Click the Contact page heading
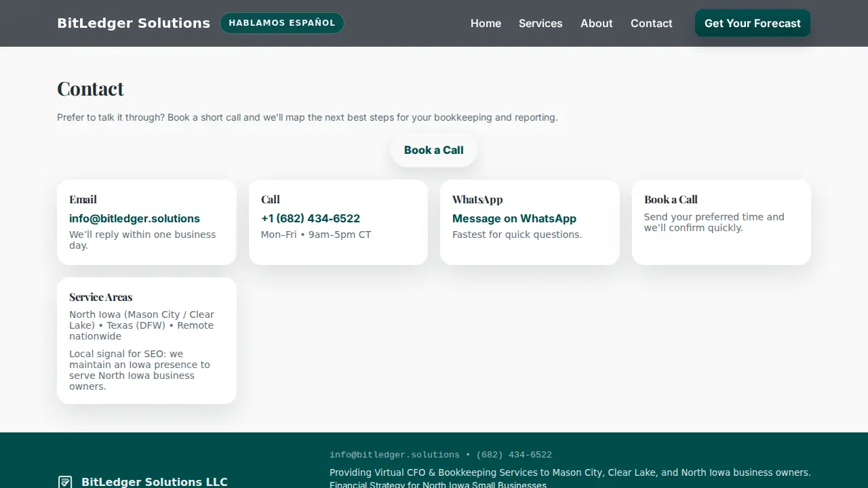The width and height of the screenshot is (868, 488). click(x=90, y=89)
